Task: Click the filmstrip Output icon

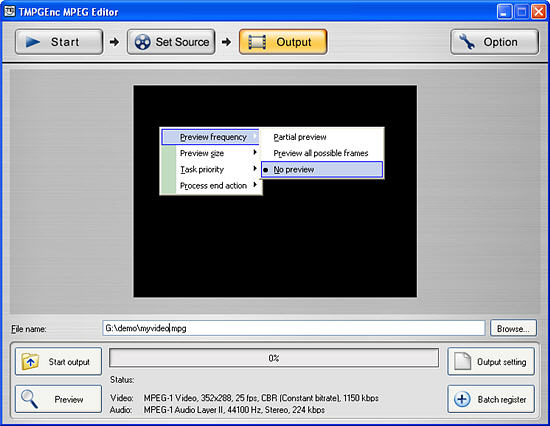Action: pyautogui.click(x=257, y=42)
